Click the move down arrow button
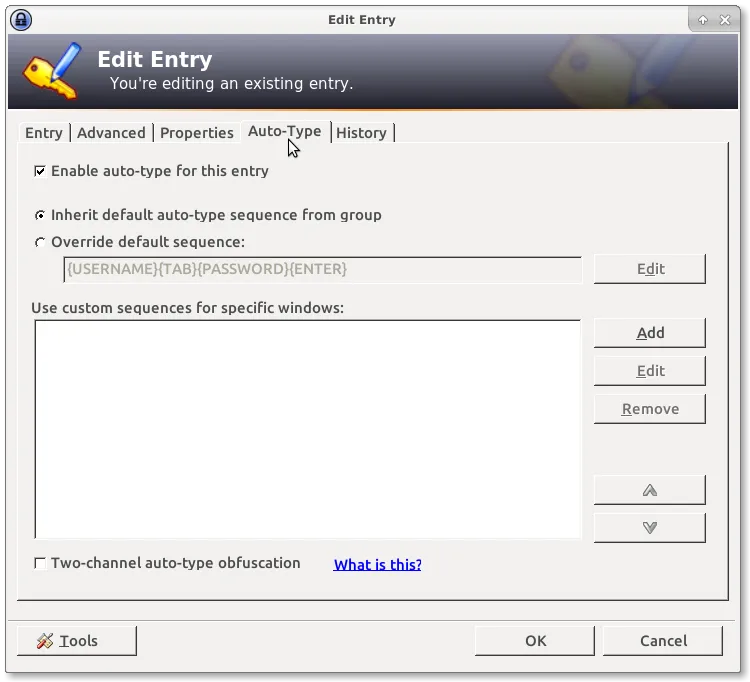The image size is (750, 682). pos(649,528)
